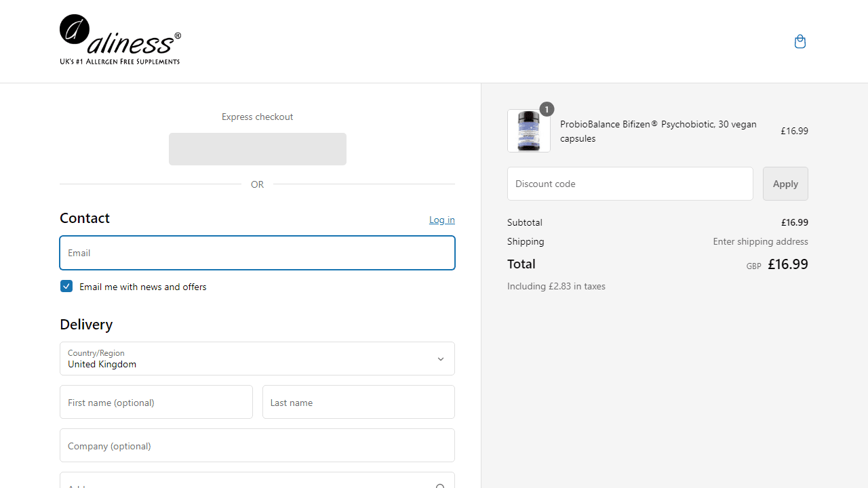Click the First name (optional) field
This screenshot has width=868, height=488.
156,402
